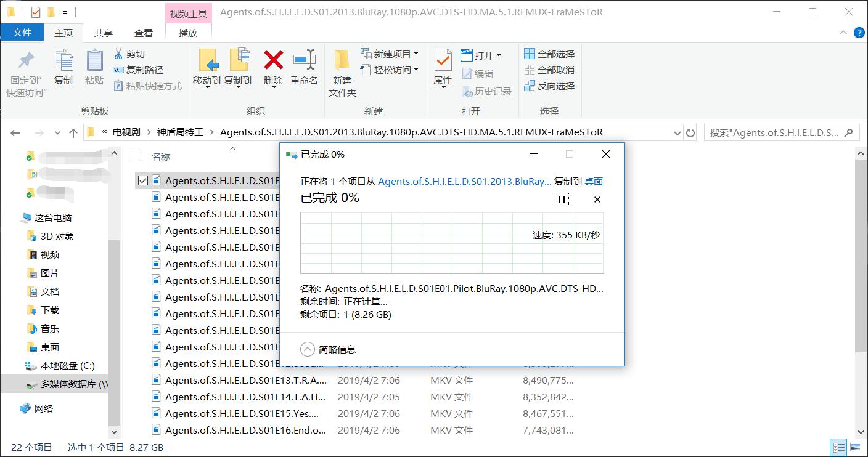
Task: Open the address bar history dropdown
Action: click(676, 132)
